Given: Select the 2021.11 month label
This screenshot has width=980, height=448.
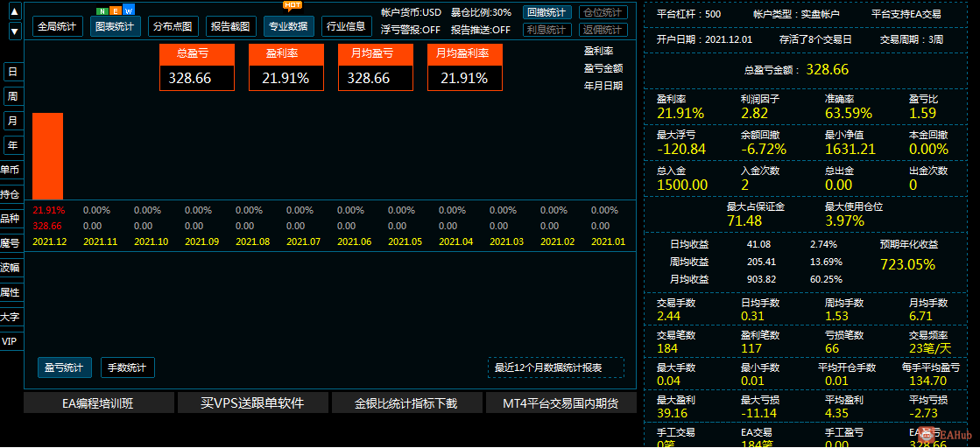Looking at the screenshot, I should click(101, 241).
